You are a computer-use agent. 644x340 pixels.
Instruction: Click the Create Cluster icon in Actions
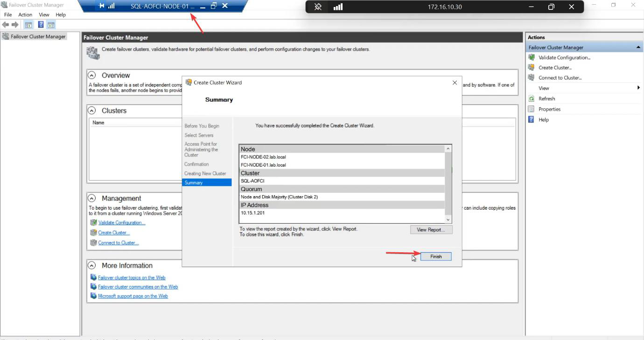(531, 67)
